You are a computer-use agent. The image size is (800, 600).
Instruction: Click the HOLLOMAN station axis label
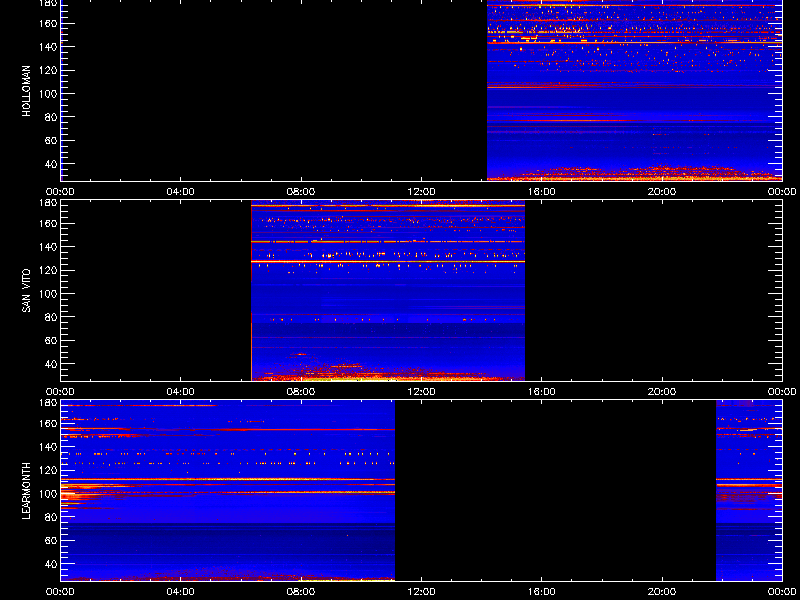(x=27, y=91)
